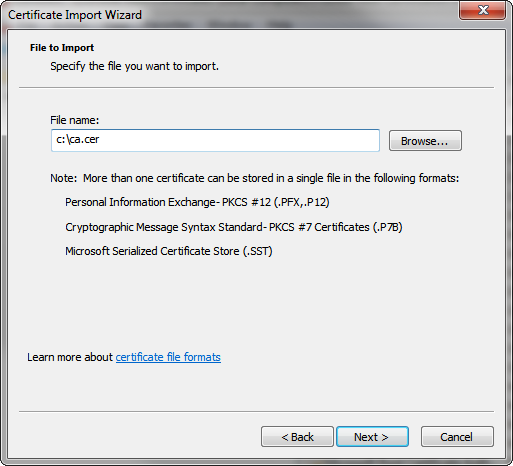
Task: Open the certificate file formats help link
Action: [x=168, y=357]
